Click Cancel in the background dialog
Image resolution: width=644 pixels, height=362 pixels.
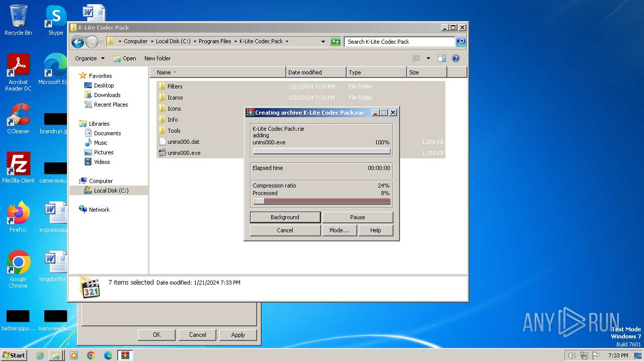198,335
